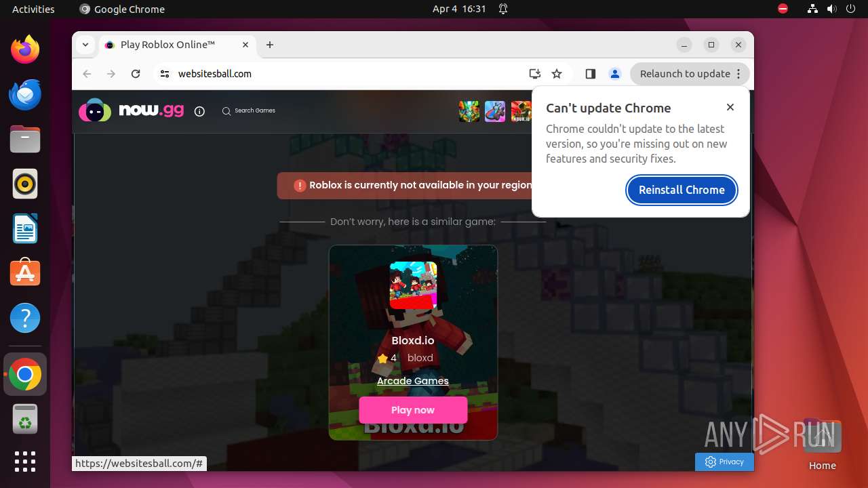Open Google Chrome app menu in top bar

click(x=122, y=9)
